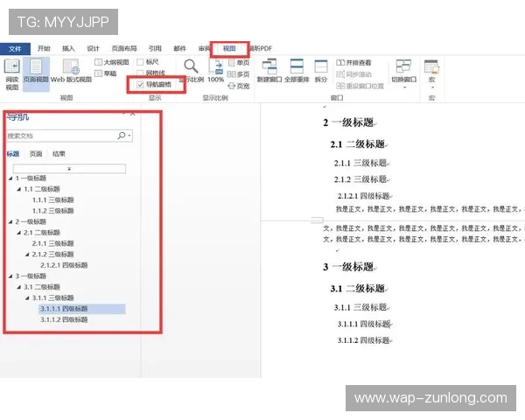
Task: Click '3 一级标题' heading in document
Action: click(x=348, y=267)
